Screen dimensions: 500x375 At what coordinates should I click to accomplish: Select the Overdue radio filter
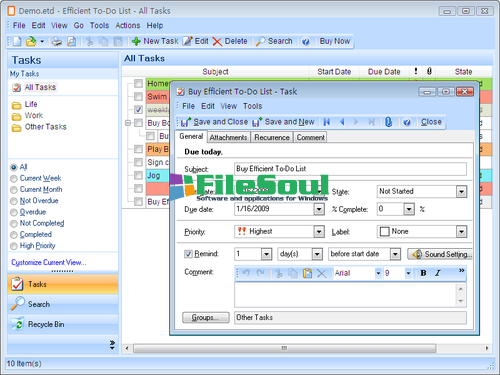pos(14,212)
